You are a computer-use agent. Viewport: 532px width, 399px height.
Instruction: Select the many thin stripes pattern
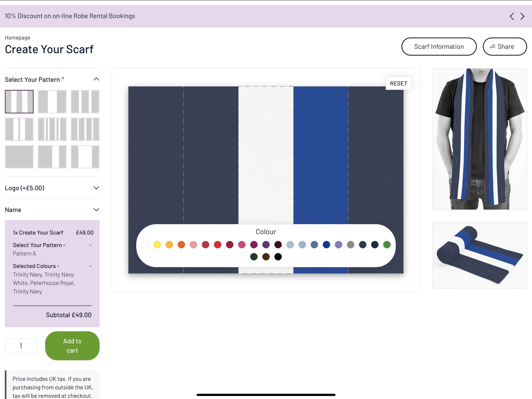coord(52,129)
